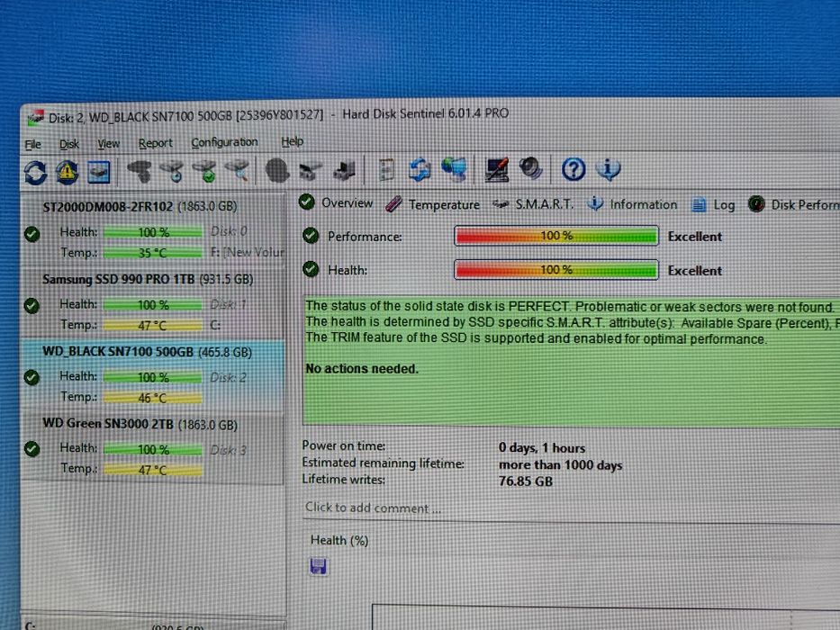Click the blue info about icon
The height and width of the screenshot is (630, 840).
pyautogui.click(x=609, y=169)
